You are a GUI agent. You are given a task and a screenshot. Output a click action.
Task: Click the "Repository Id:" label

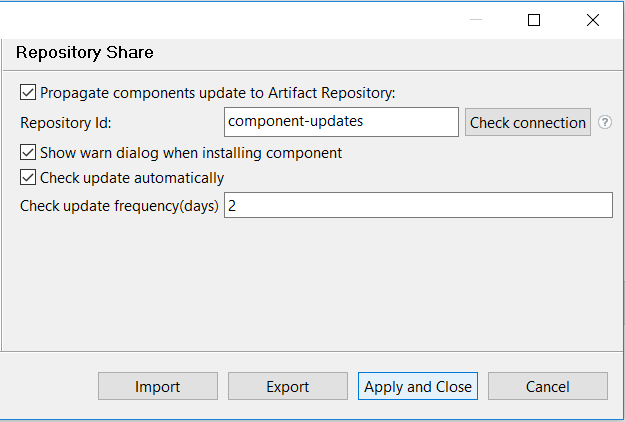point(66,123)
